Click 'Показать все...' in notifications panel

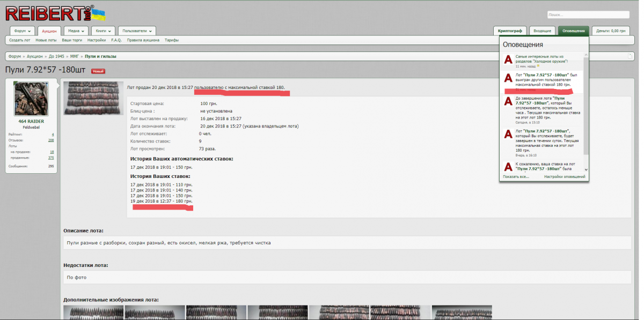tap(516, 176)
